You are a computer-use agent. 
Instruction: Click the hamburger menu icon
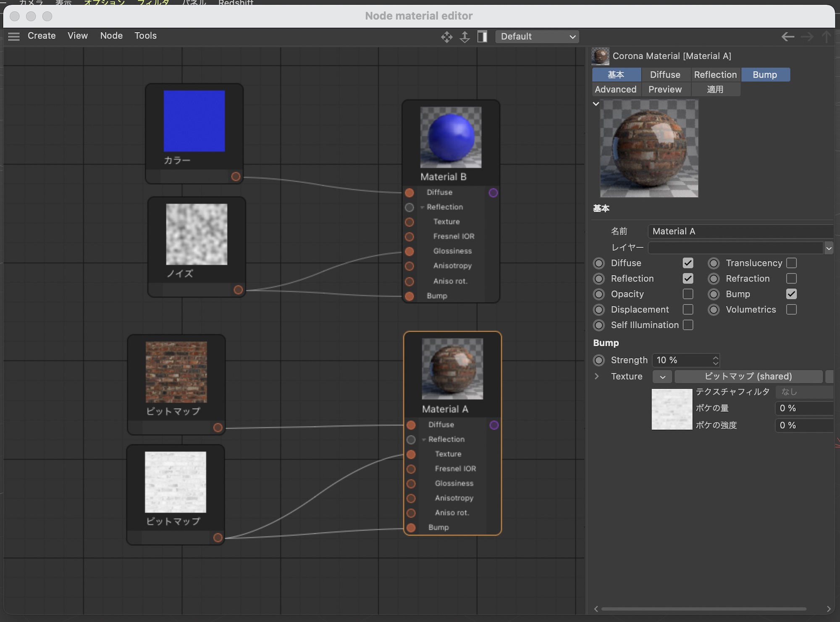[14, 37]
